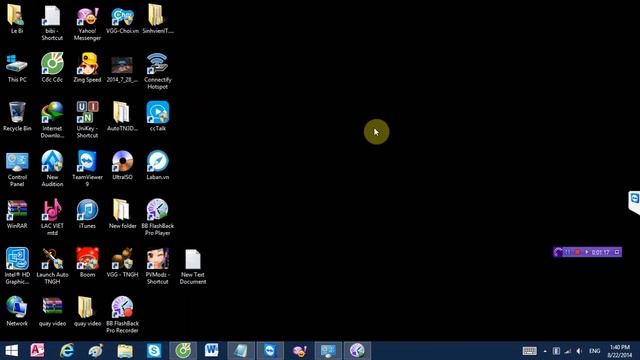Open the clock showing 1:40 PM

coord(620,351)
